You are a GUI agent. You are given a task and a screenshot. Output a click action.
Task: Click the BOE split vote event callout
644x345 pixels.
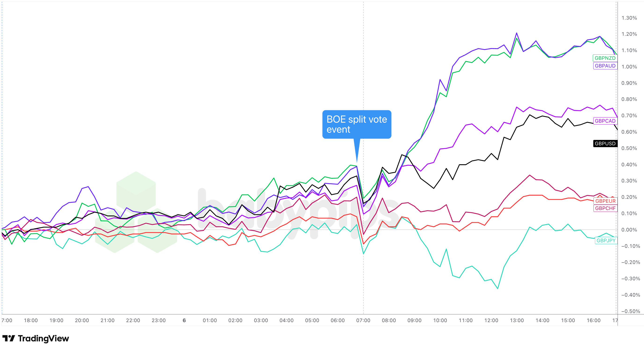[x=356, y=124]
